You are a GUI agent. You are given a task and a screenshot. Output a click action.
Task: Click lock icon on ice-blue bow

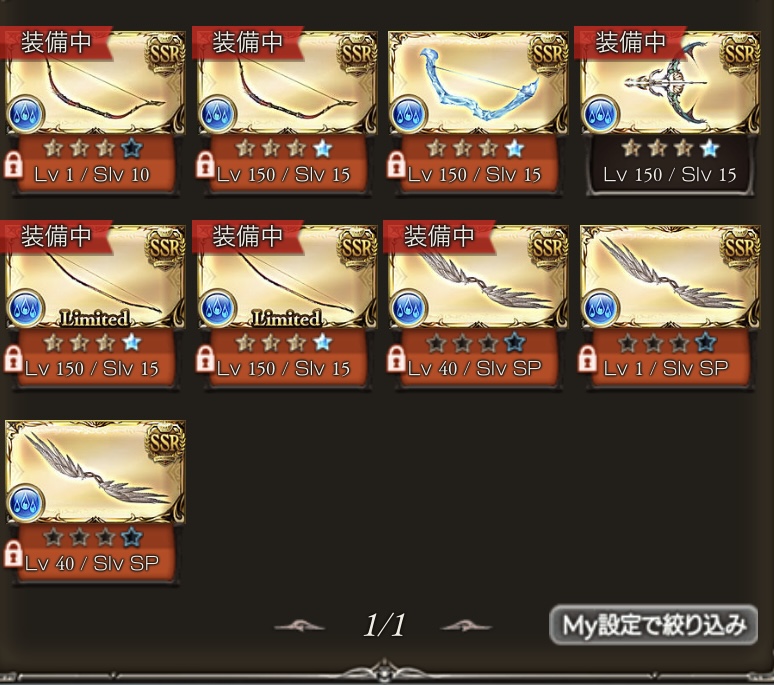tap(396, 165)
